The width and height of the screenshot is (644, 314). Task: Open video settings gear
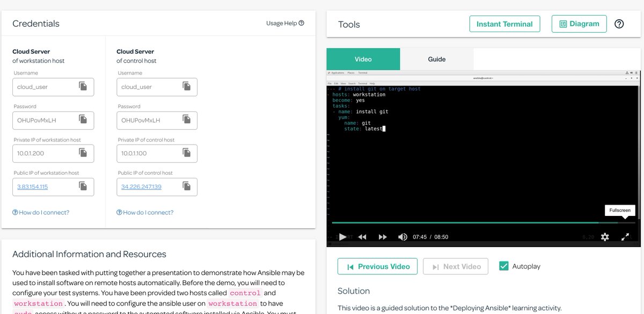tap(605, 237)
